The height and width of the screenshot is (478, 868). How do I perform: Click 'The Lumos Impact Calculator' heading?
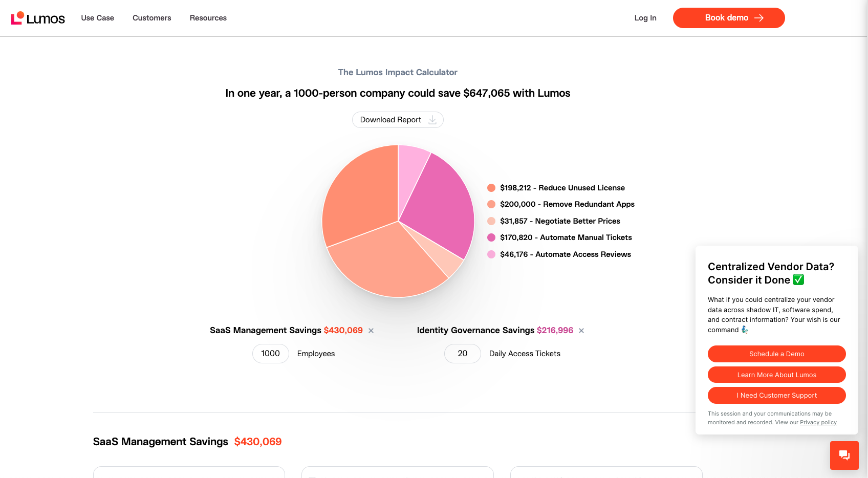pos(398,73)
